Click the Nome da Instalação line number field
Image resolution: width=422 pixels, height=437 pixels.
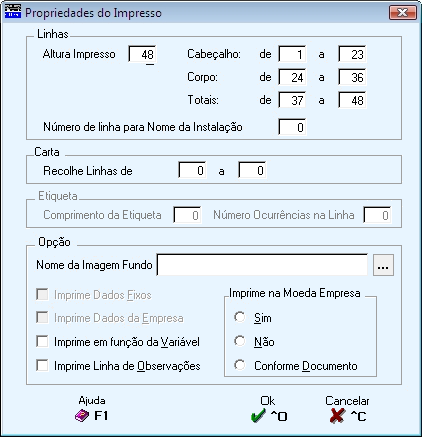tap(292, 127)
